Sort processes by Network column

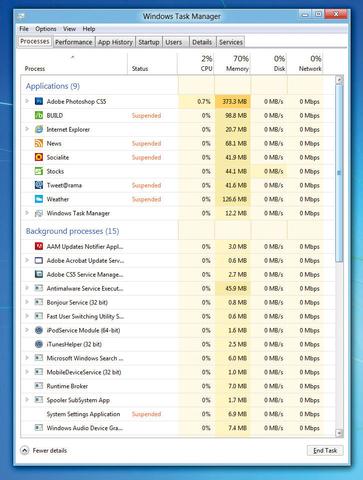305,63
